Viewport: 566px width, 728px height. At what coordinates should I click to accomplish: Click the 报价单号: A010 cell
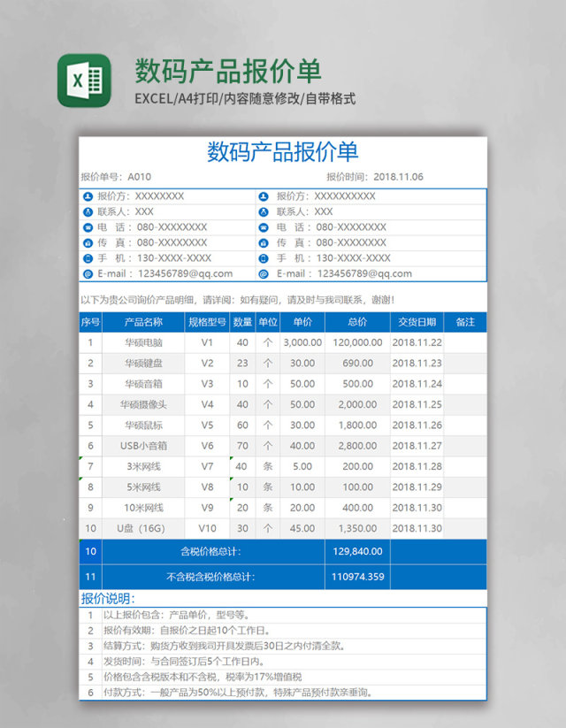coord(116,177)
